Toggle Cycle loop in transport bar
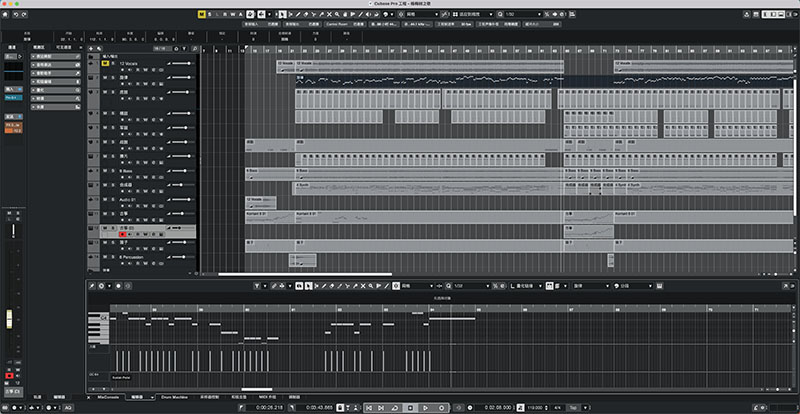This screenshot has width=800, height=414. tap(395, 408)
